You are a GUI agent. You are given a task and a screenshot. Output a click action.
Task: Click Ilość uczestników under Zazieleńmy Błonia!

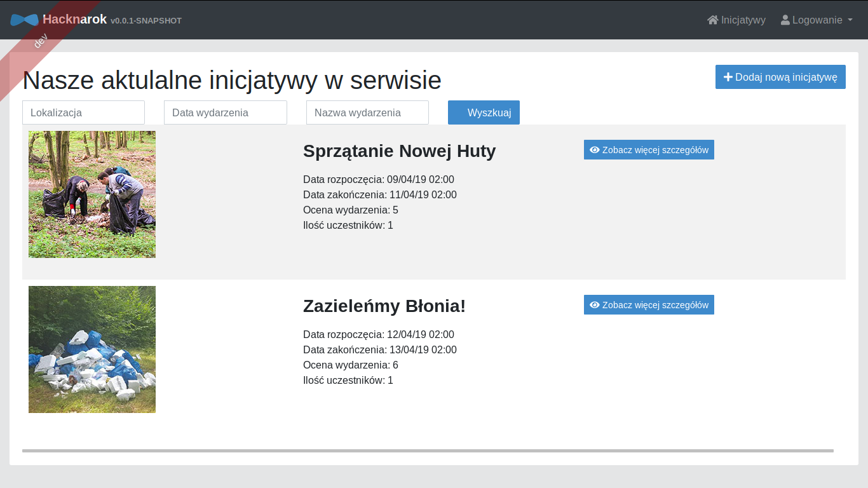pyautogui.click(x=348, y=381)
